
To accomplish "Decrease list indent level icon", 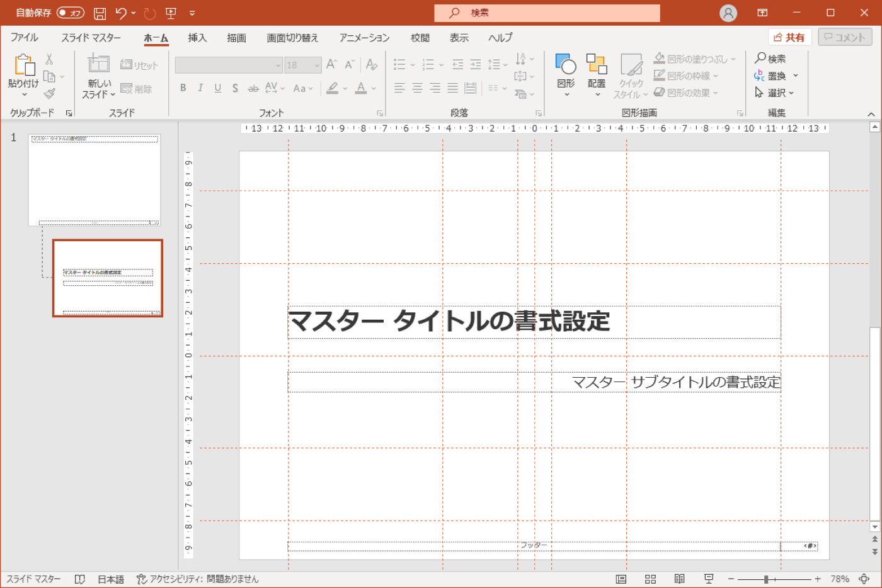I will tap(458, 64).
